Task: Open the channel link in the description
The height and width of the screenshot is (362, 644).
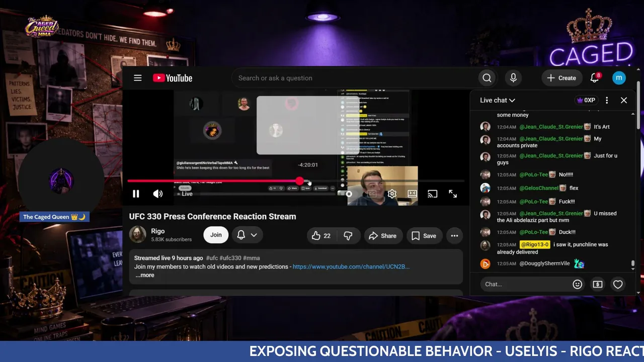Action: [351, 266]
